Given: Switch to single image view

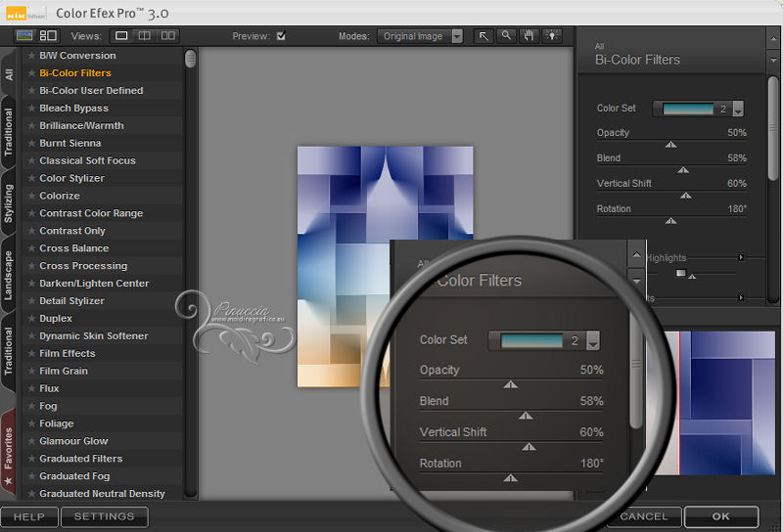Looking at the screenshot, I should point(121,36).
